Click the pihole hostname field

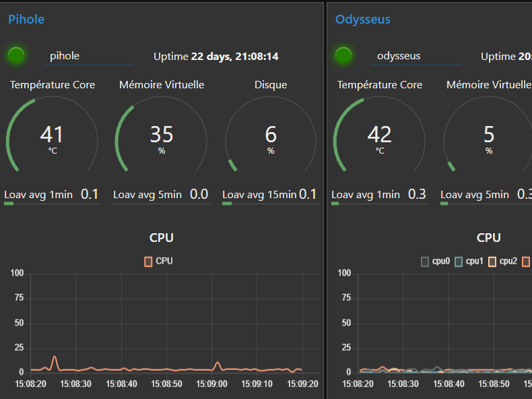(x=88, y=56)
